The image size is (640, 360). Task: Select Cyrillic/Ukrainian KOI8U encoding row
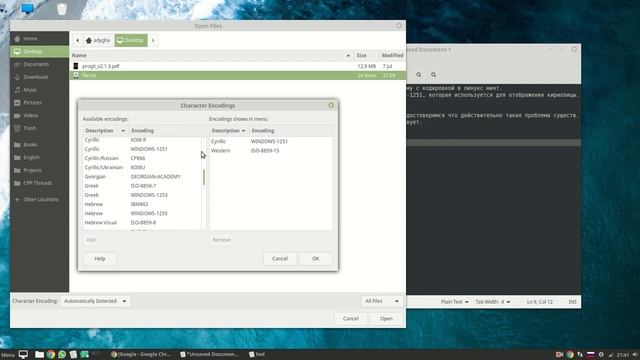point(142,167)
